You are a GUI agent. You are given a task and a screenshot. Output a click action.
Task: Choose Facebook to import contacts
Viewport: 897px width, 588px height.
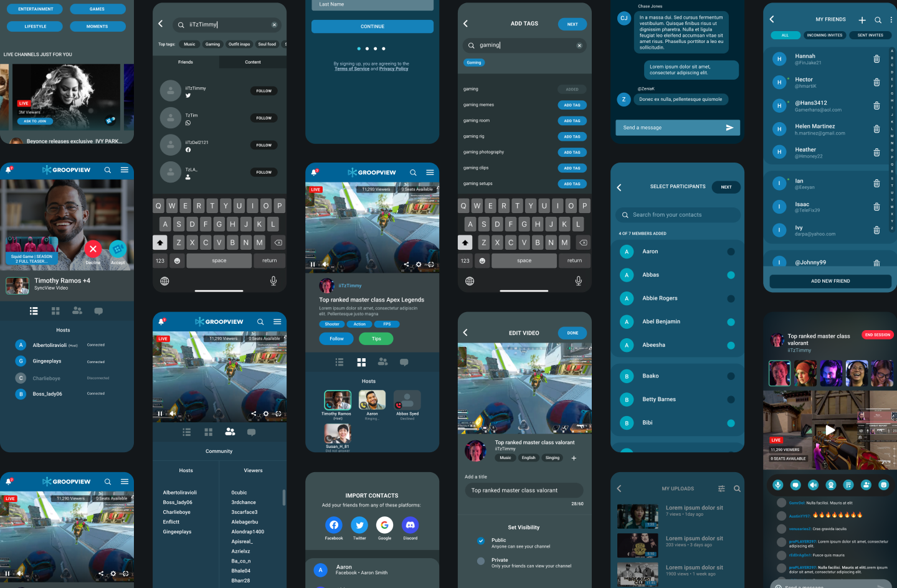click(334, 525)
